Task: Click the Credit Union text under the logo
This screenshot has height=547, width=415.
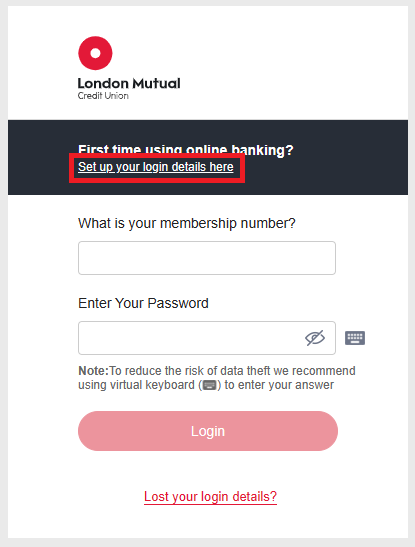Action: [103, 96]
